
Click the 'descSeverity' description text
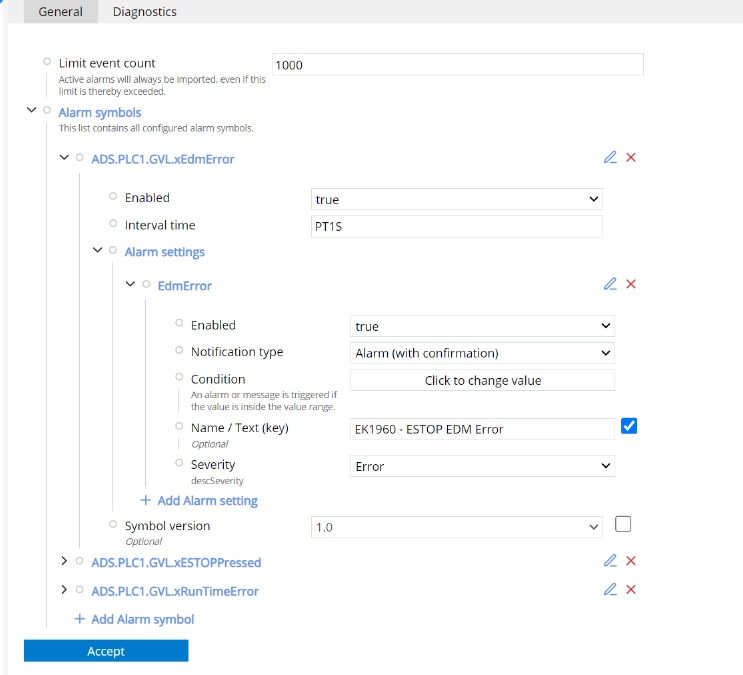[217, 481]
